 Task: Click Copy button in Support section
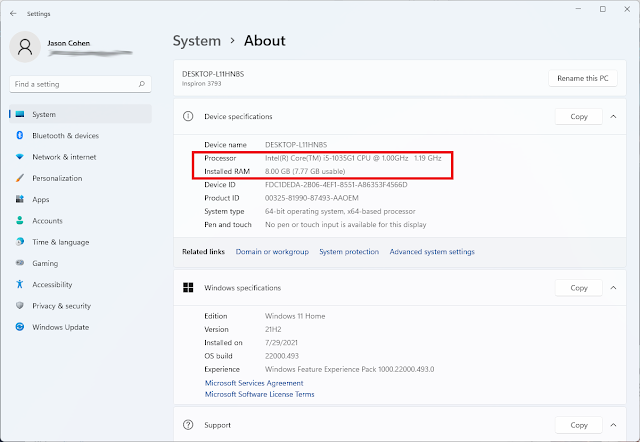pos(579,425)
